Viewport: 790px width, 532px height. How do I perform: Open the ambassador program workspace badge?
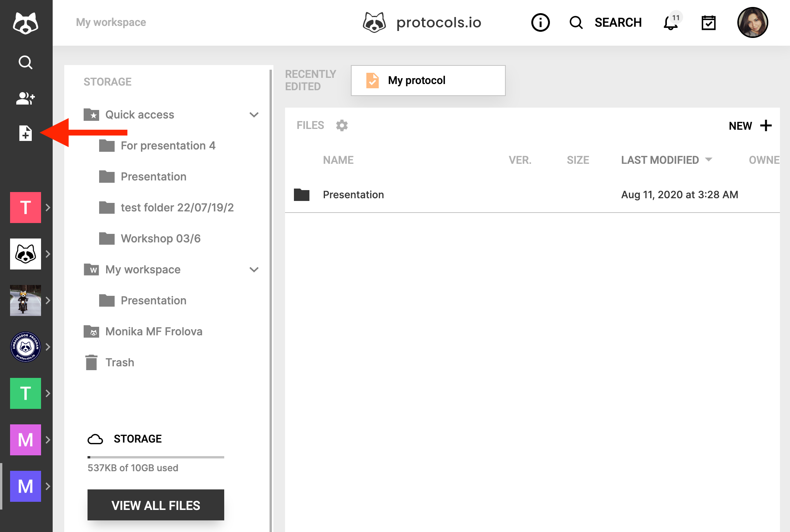25,347
